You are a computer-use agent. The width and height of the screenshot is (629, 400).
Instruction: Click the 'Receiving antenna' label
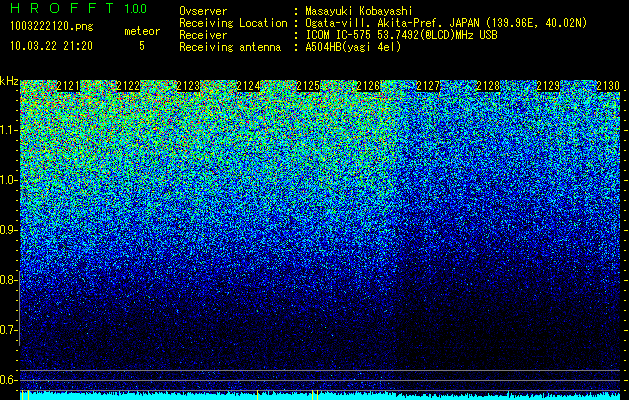coord(230,47)
